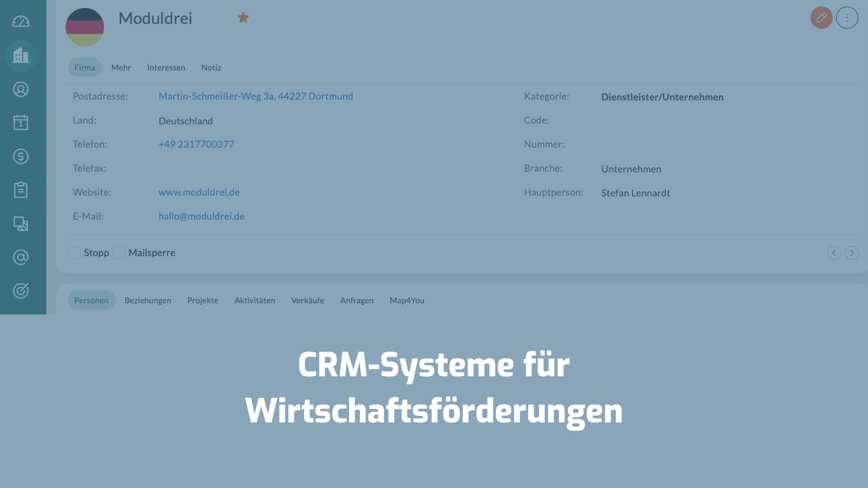Click the sales dollar icon in sidebar
This screenshot has width=868, height=488.
click(21, 156)
